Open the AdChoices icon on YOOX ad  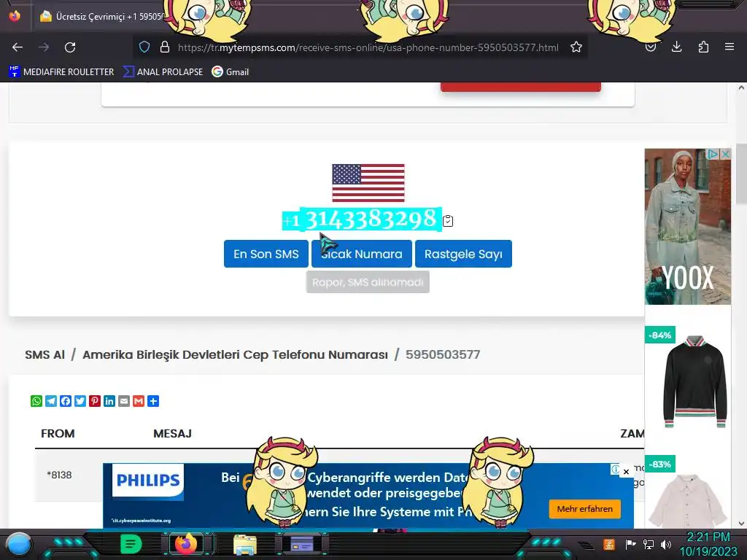(713, 154)
